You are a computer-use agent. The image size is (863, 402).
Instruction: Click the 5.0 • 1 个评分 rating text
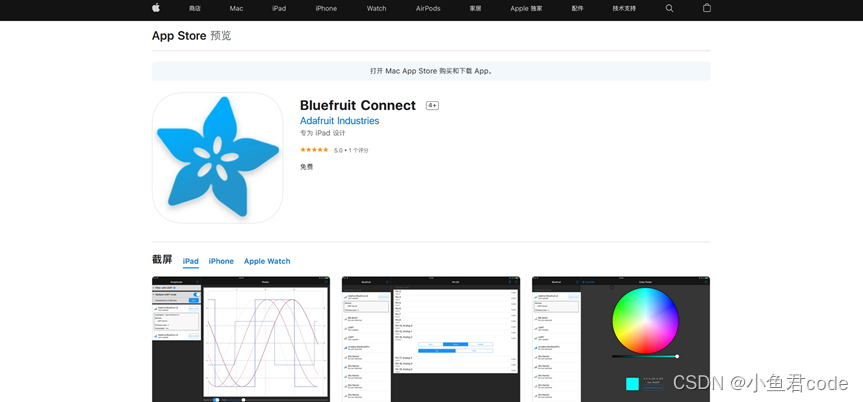[351, 150]
